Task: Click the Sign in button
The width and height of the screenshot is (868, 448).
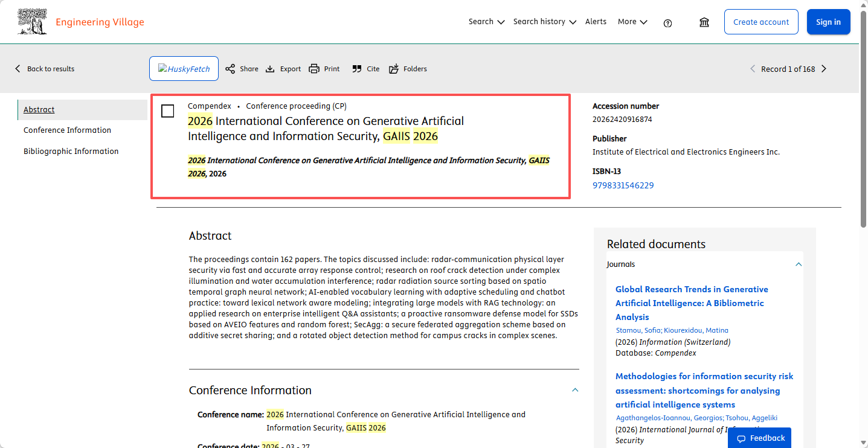Action: click(x=828, y=22)
